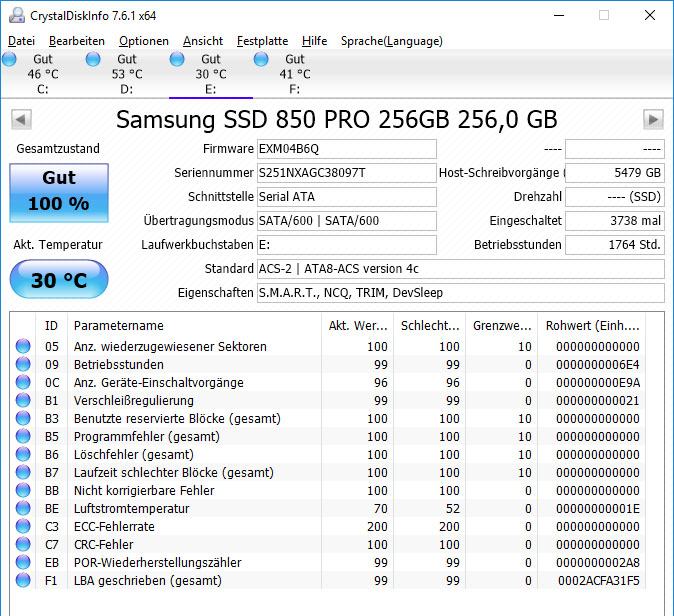Open the Bearbeiten menu

coord(77,41)
